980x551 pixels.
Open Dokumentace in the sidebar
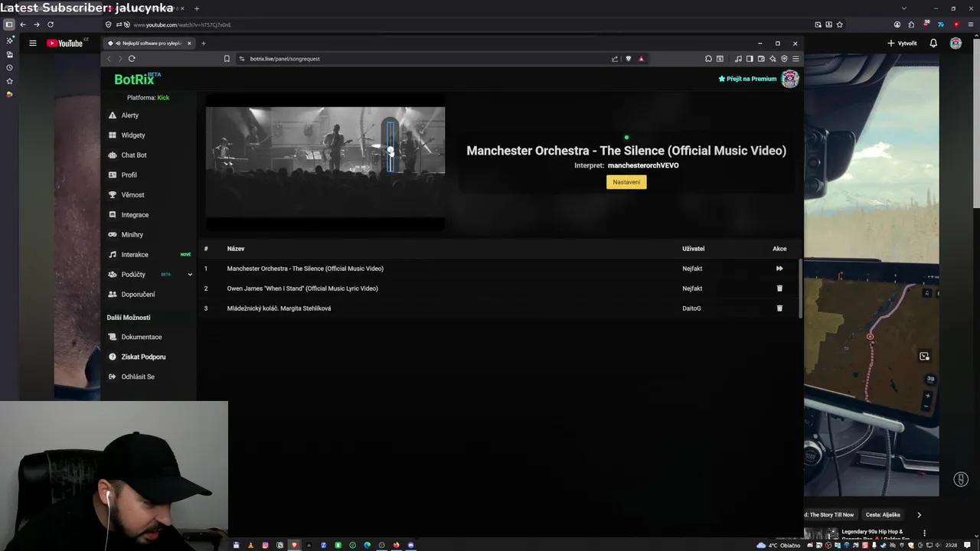pos(141,337)
